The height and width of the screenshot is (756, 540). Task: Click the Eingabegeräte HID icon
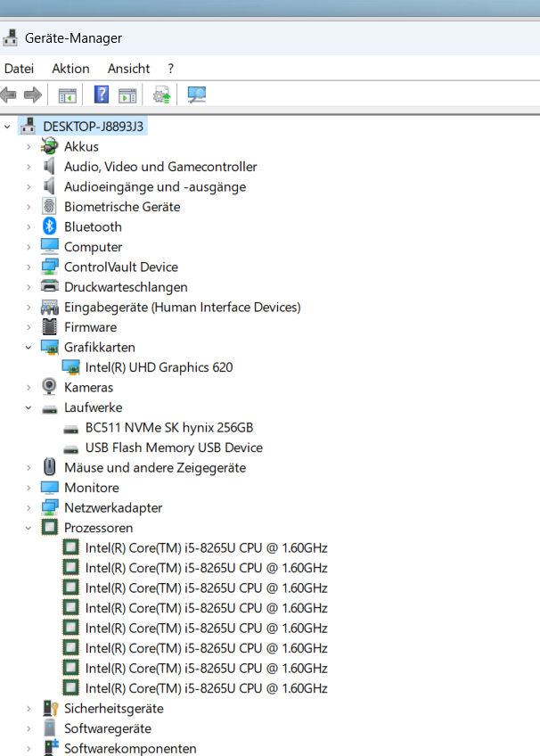click(49, 307)
